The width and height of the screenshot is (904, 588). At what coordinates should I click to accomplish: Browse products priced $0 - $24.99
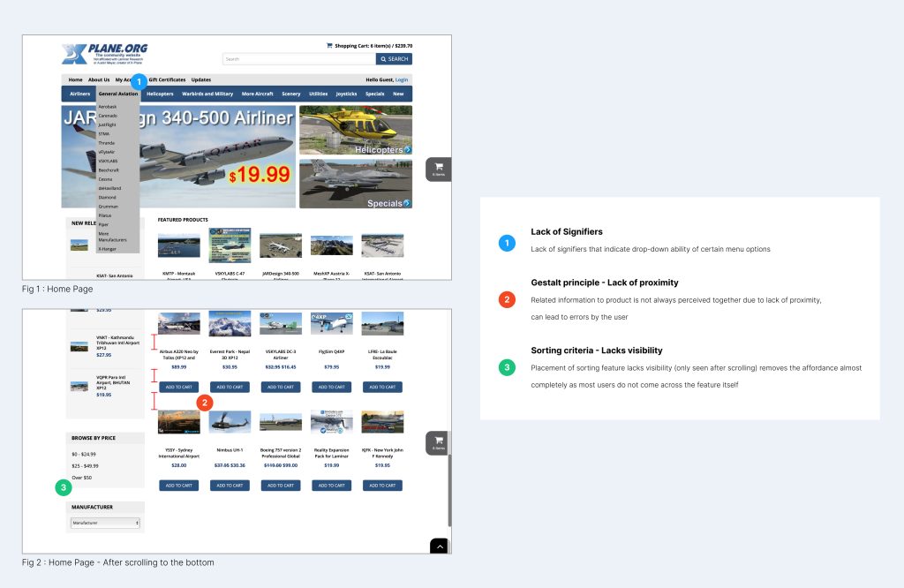(x=84, y=455)
